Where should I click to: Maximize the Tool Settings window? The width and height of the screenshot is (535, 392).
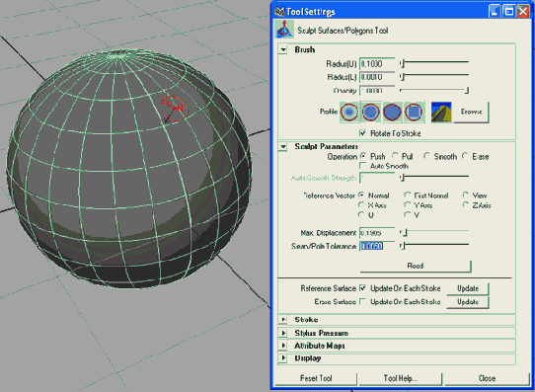pyautogui.click(x=508, y=11)
